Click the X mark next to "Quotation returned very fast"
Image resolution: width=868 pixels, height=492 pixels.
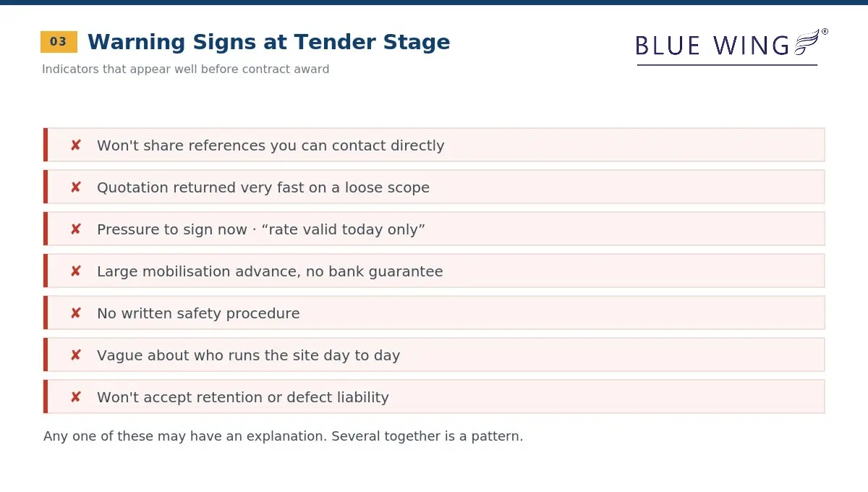(x=76, y=187)
